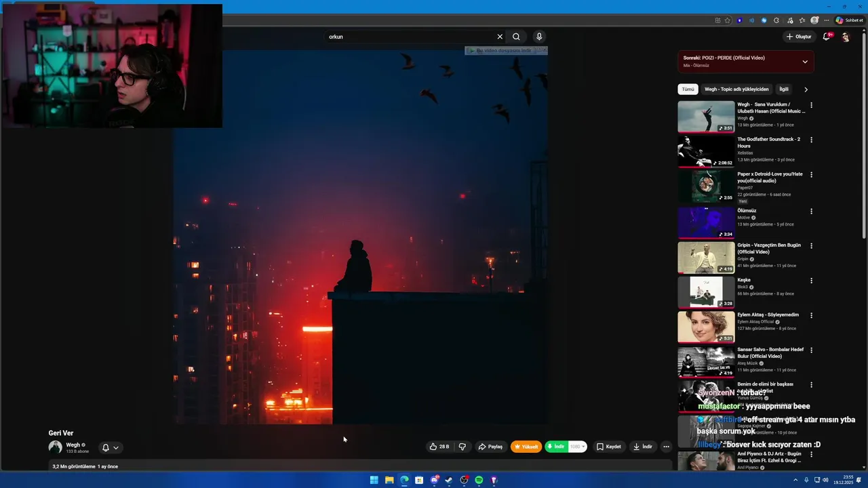Like the video (28 B thumbs up)
The image size is (868, 488).
tap(439, 447)
